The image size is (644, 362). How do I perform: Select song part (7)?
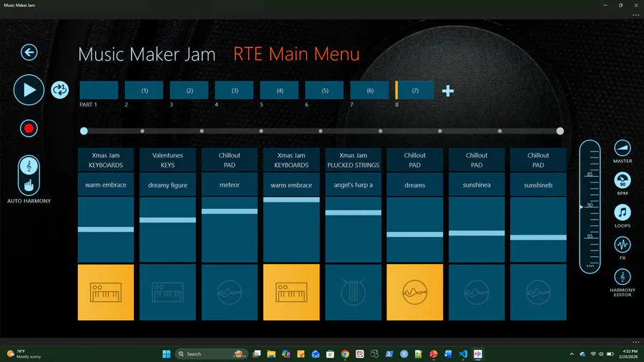415,90
